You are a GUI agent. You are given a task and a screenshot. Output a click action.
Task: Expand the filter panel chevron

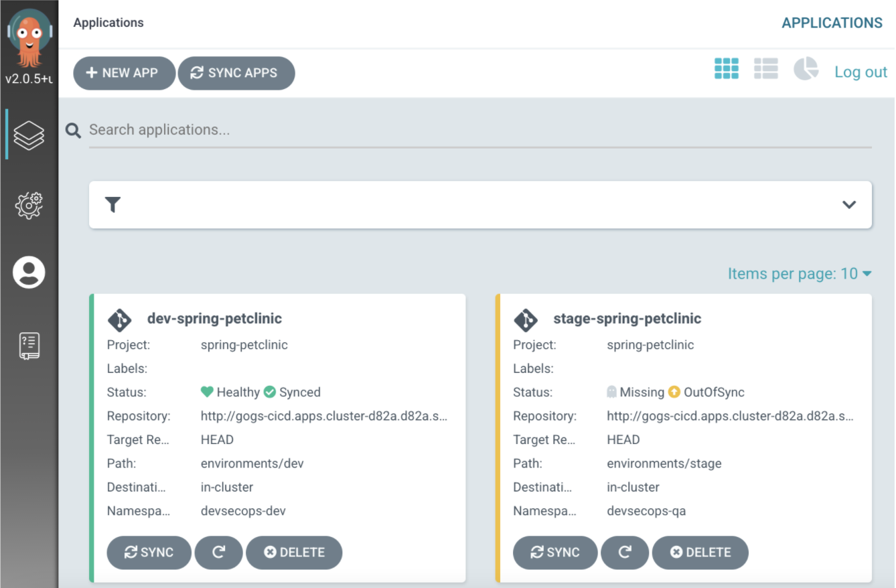coord(850,205)
